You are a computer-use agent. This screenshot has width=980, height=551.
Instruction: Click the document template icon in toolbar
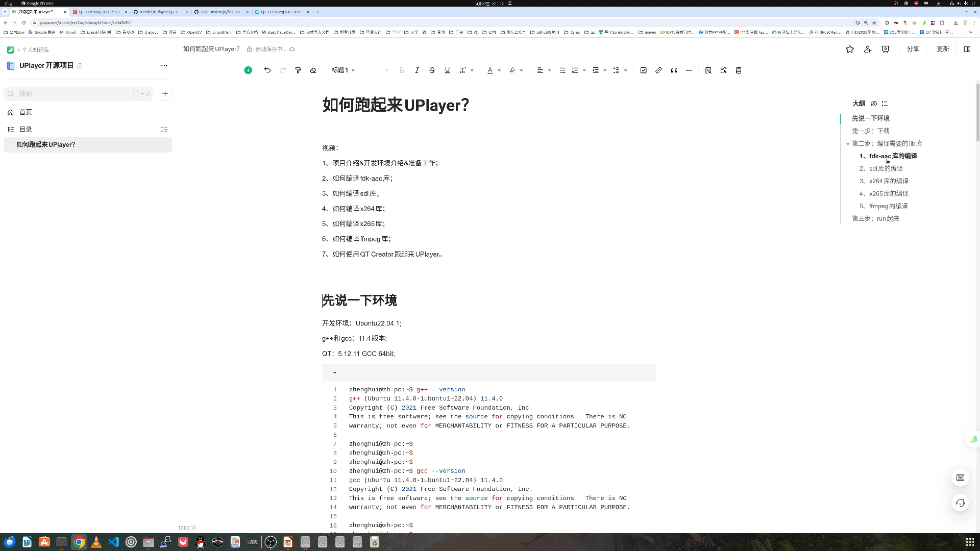point(739,70)
